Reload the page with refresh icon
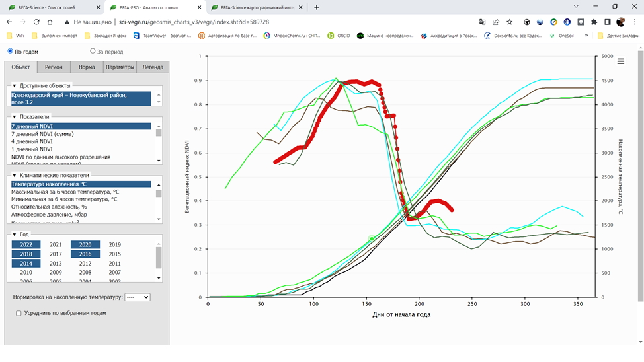This screenshot has height=362, width=644. [36, 22]
